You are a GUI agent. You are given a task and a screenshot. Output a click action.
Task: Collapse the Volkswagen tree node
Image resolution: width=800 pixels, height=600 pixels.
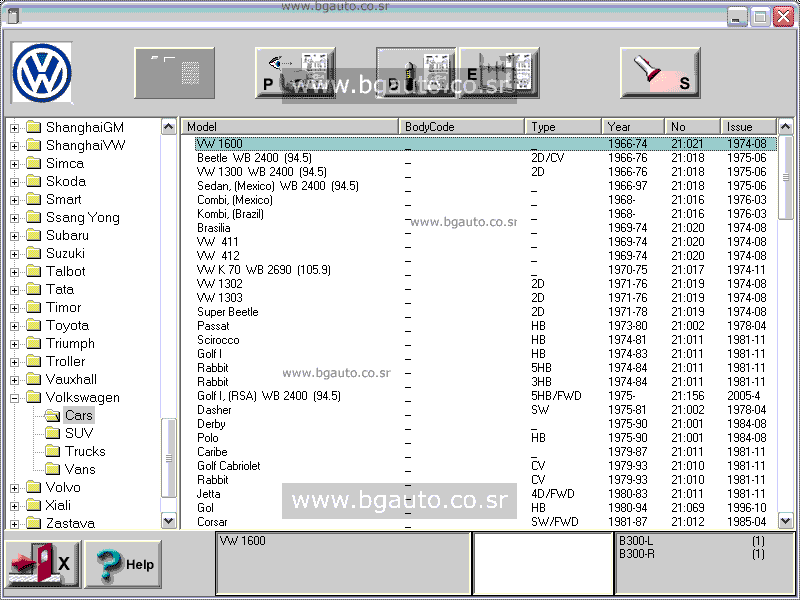pos(14,398)
